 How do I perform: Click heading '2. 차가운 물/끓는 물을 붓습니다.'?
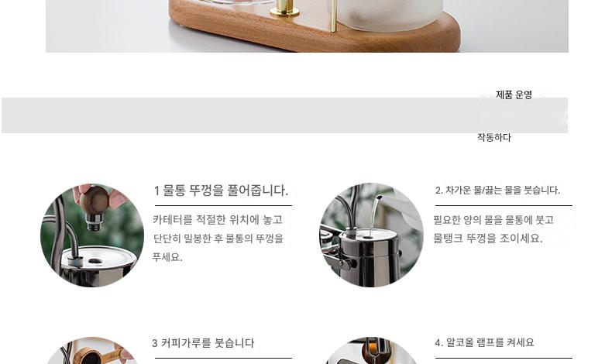coord(497,190)
